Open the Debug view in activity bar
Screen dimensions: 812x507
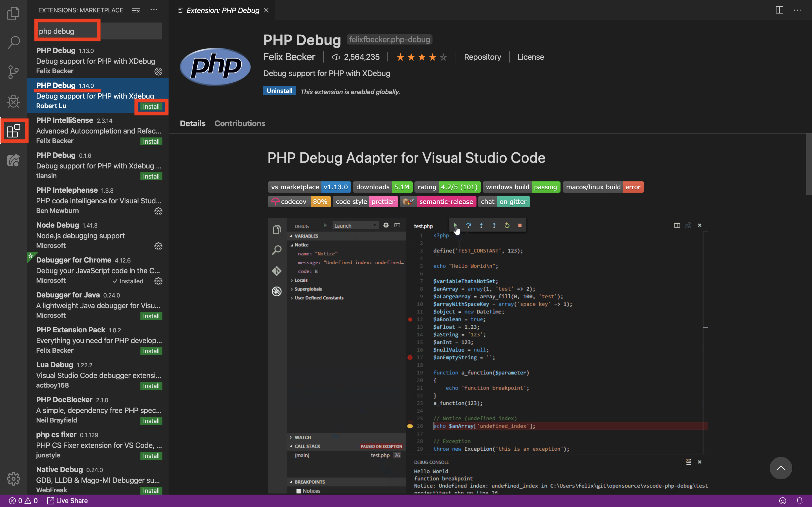pyautogui.click(x=14, y=101)
